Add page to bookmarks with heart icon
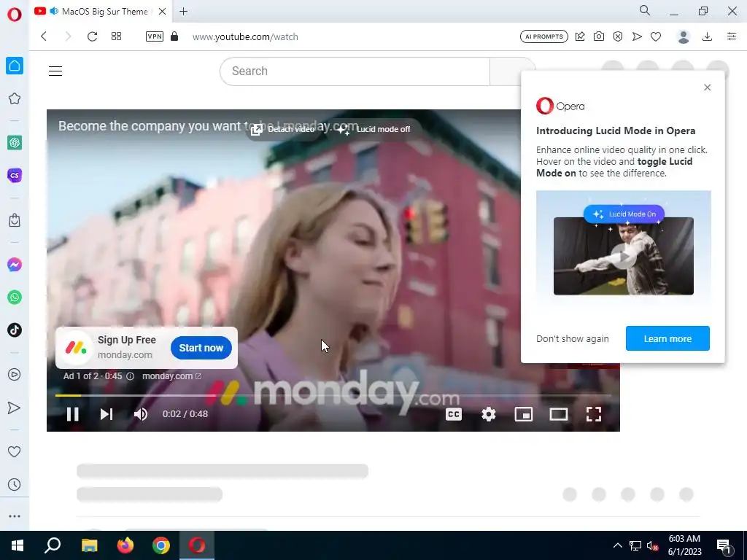Image resolution: width=747 pixels, height=560 pixels. 656,36
